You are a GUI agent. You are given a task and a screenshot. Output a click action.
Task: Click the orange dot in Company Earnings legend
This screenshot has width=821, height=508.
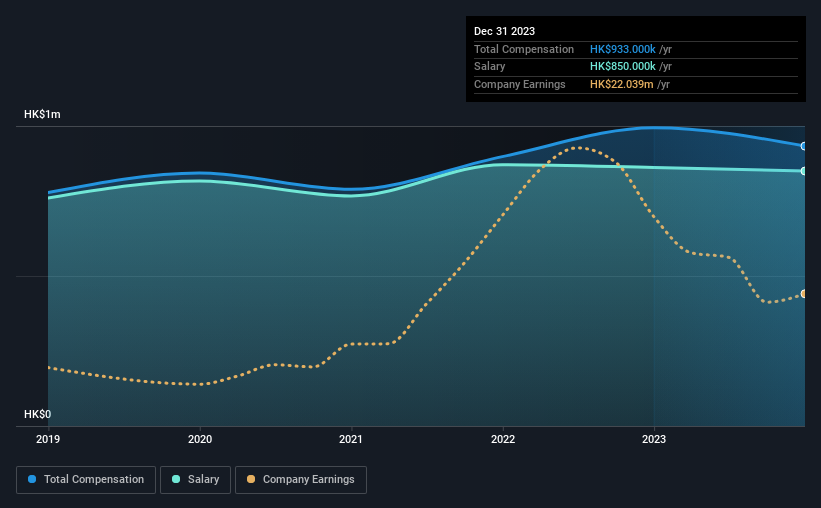point(251,479)
